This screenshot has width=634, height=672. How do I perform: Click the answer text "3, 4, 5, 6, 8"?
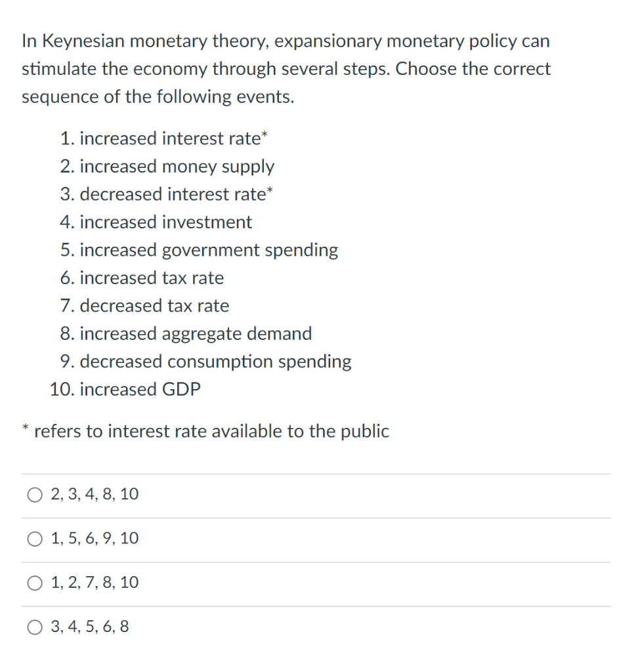tap(90, 627)
